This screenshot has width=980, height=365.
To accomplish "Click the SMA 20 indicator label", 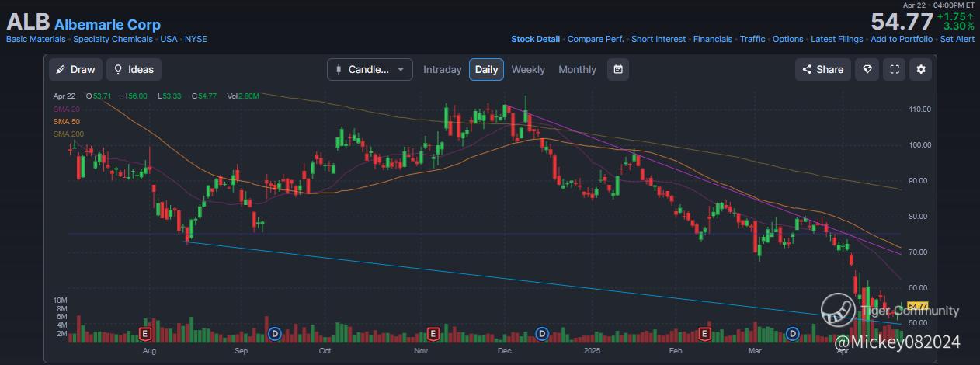I will point(66,109).
